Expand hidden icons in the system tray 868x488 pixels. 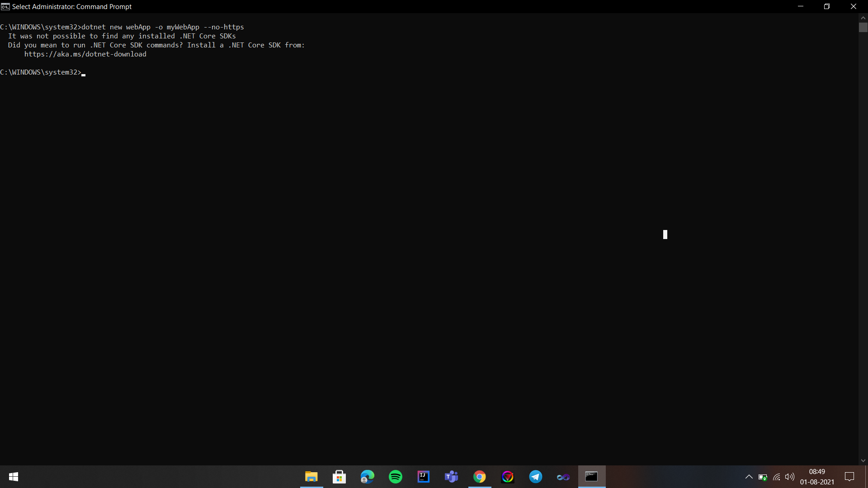[749, 477]
